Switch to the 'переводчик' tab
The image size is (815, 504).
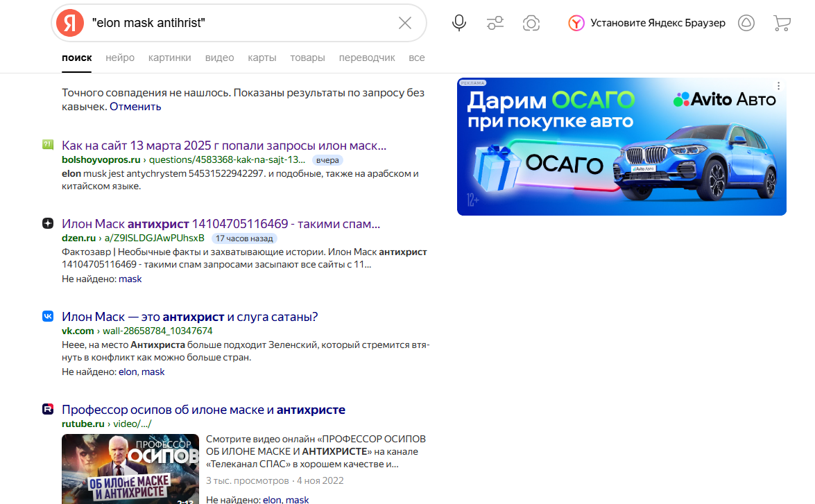(367, 58)
